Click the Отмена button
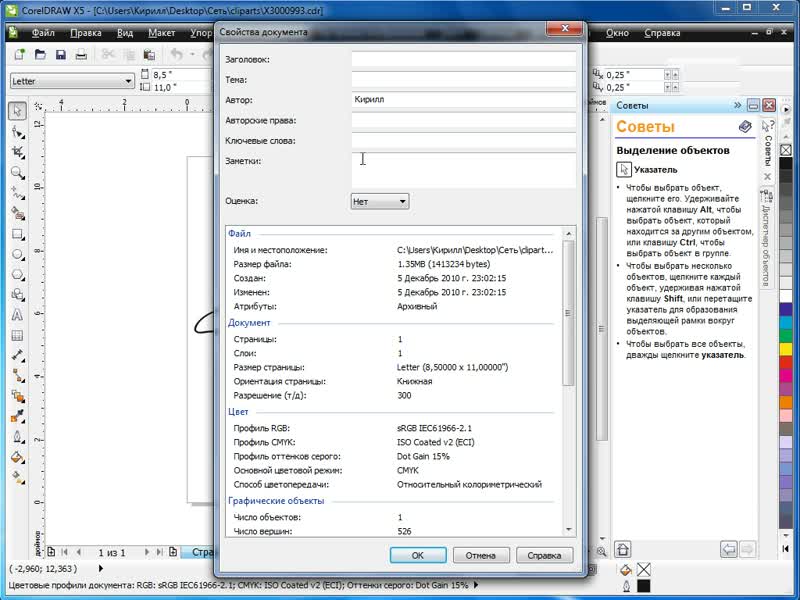 pyautogui.click(x=481, y=555)
